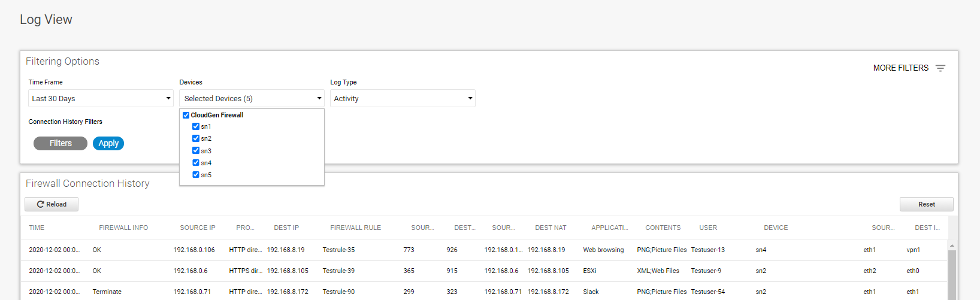Collapse the Selected Devices dropdown
980x300 pixels.
(252, 98)
